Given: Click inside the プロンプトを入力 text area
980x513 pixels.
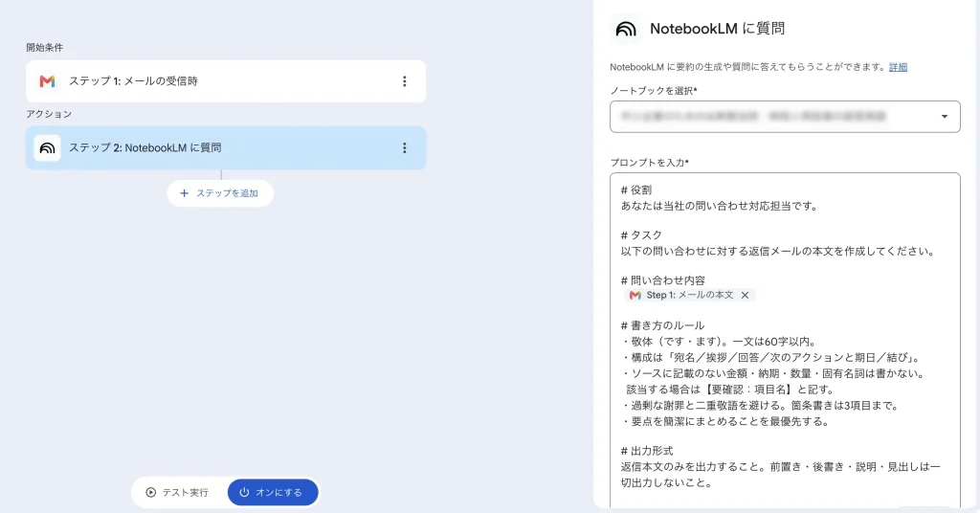Looking at the screenshot, I should tap(785, 341).
